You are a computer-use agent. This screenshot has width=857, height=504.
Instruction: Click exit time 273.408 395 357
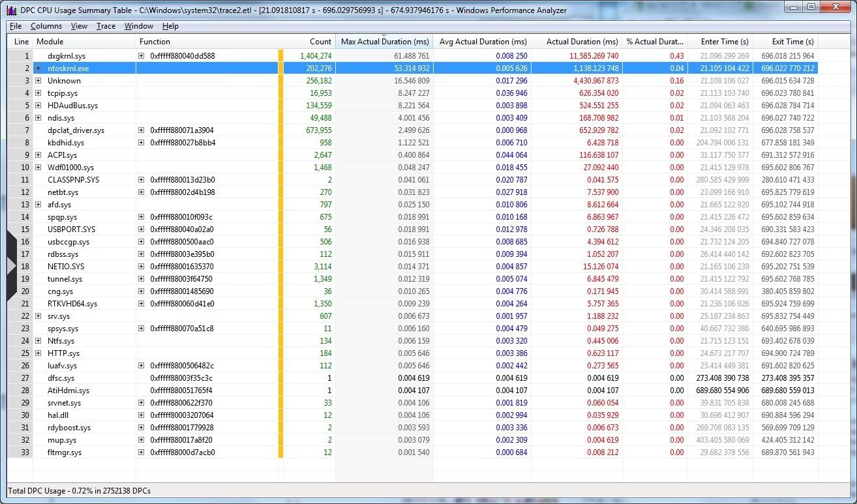pos(787,378)
